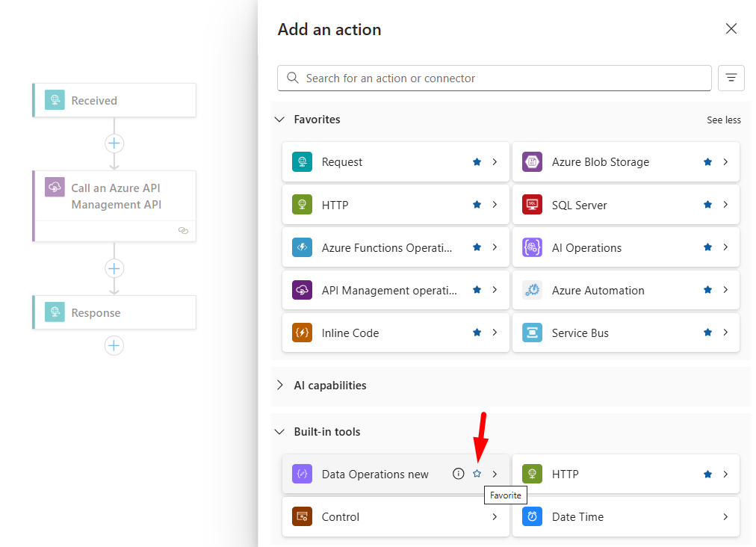
Task: Expand the Request connector chevron
Action: click(495, 162)
